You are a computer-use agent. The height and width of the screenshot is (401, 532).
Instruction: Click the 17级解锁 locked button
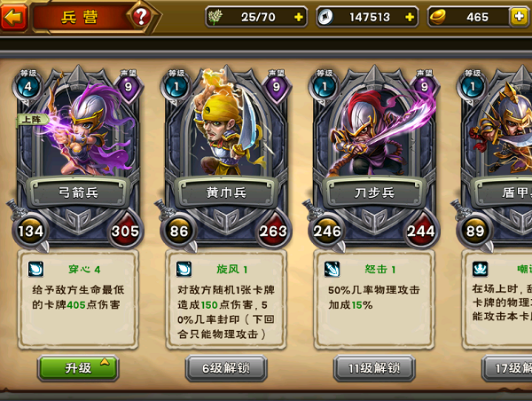pyautogui.click(x=507, y=368)
